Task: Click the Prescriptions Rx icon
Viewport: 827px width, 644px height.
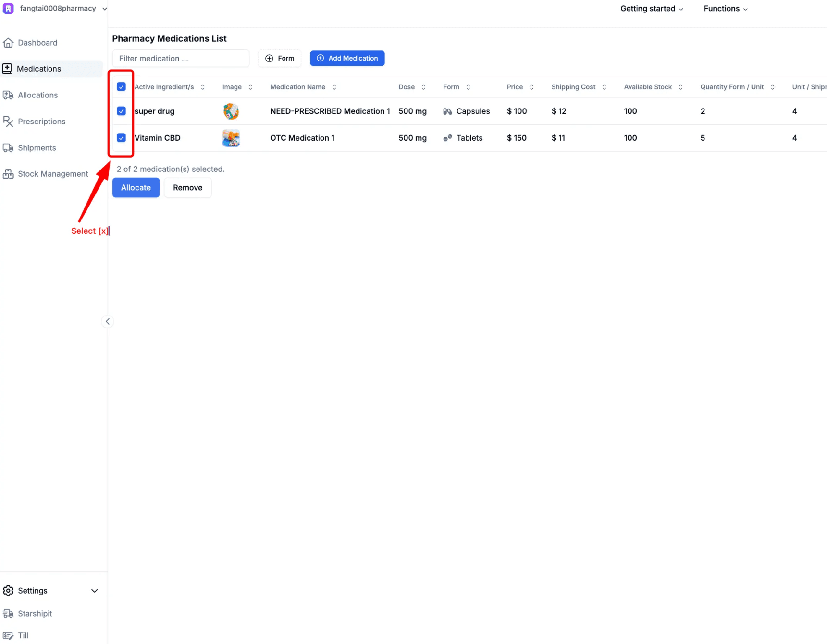Action: point(8,122)
